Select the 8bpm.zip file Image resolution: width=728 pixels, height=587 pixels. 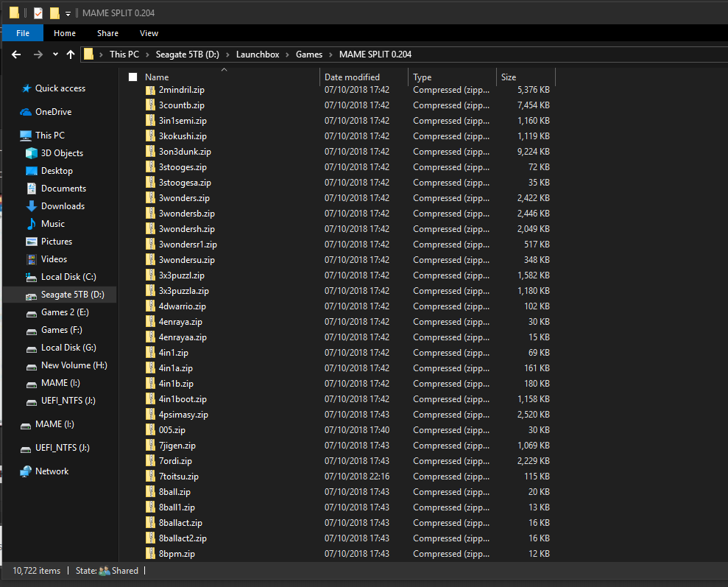[177, 554]
